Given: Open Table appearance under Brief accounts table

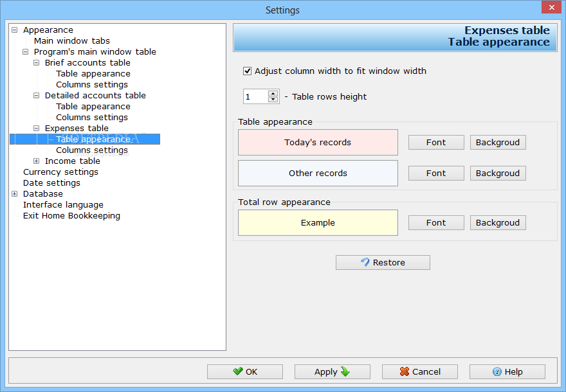Looking at the screenshot, I should (93, 73).
